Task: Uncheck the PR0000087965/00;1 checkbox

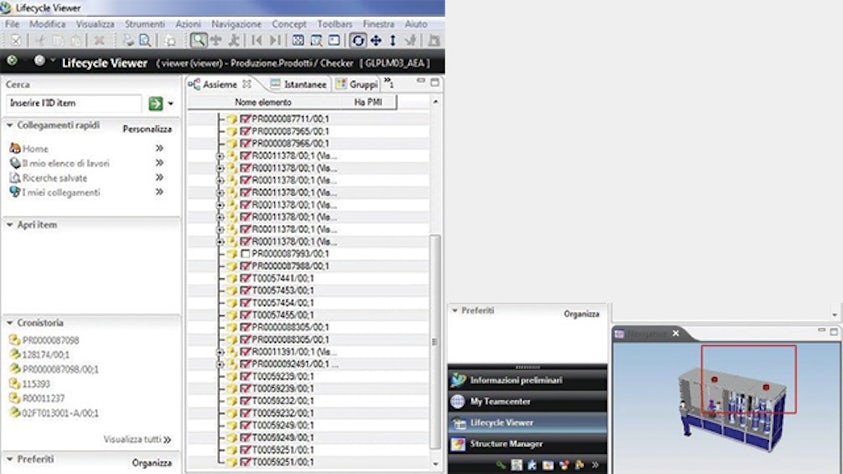Action: 246,131
